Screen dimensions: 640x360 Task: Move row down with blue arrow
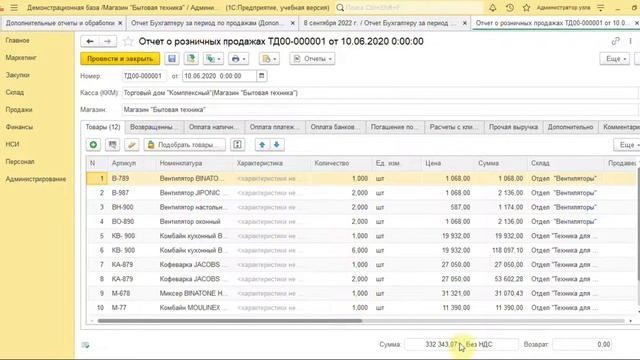pyautogui.click(x=277, y=145)
